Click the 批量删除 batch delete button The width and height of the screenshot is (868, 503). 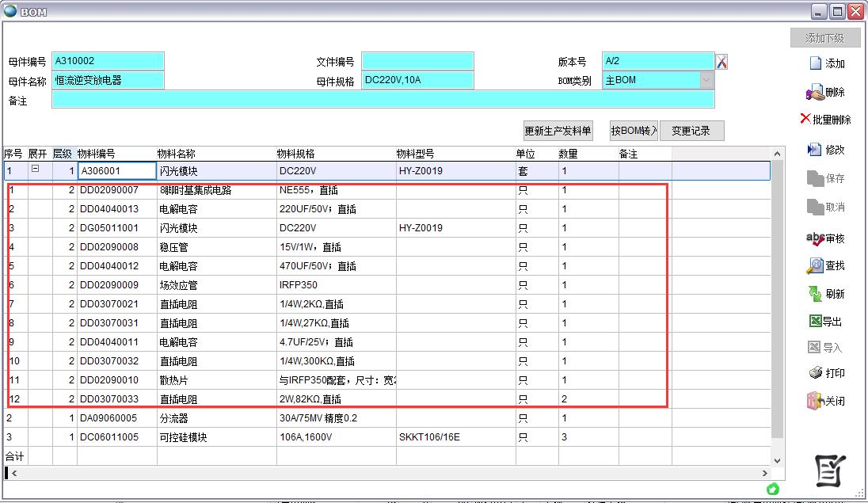(826, 120)
